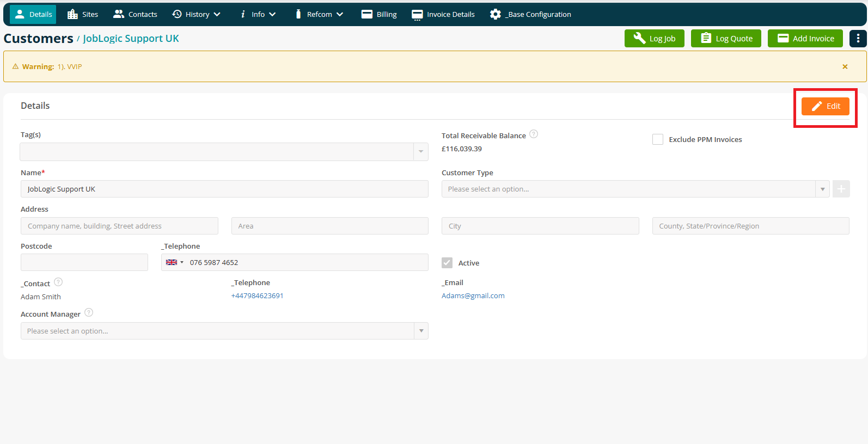Click the warning triangle icon
Image resolution: width=868 pixels, height=444 pixels.
tap(15, 66)
